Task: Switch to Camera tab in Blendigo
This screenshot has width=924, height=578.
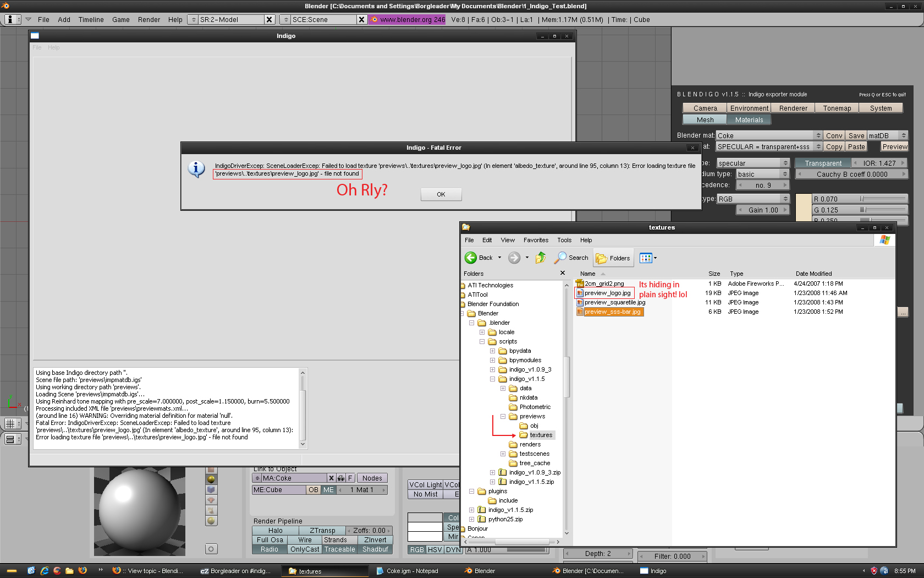Action: pos(705,108)
